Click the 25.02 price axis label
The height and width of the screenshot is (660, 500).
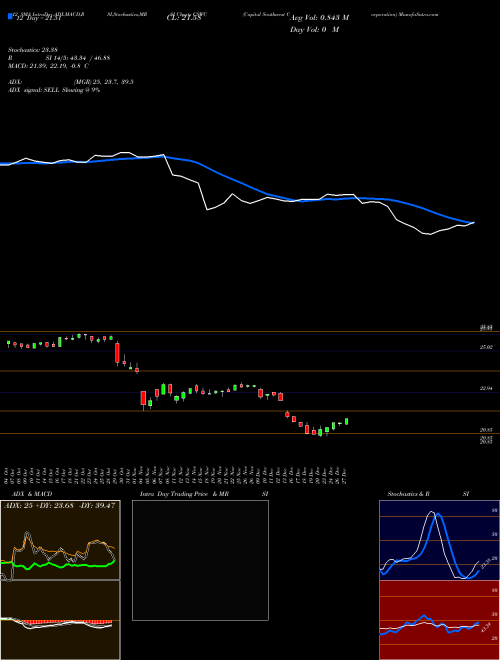coord(486,347)
